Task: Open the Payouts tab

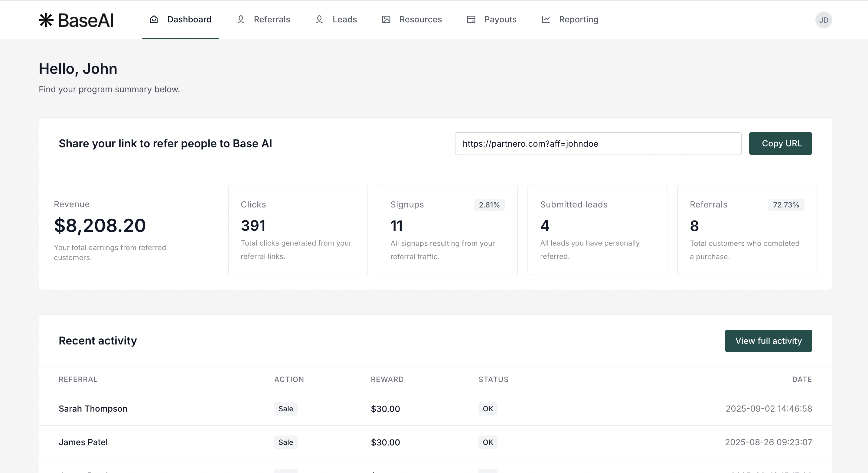Action: click(x=500, y=20)
